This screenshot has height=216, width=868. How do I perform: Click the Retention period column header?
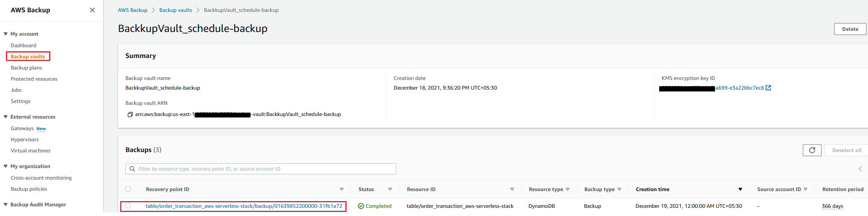click(843, 189)
